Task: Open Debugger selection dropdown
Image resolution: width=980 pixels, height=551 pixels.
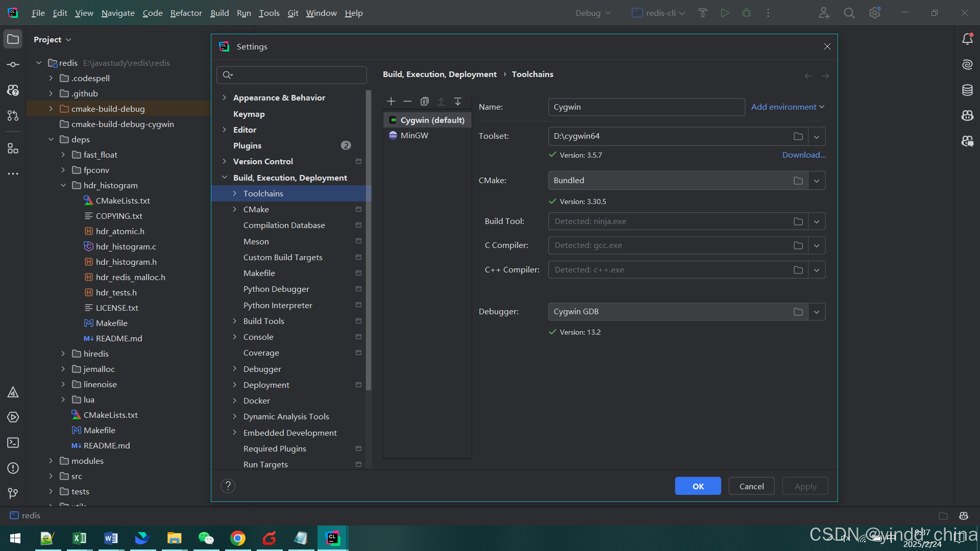Action: point(817,312)
